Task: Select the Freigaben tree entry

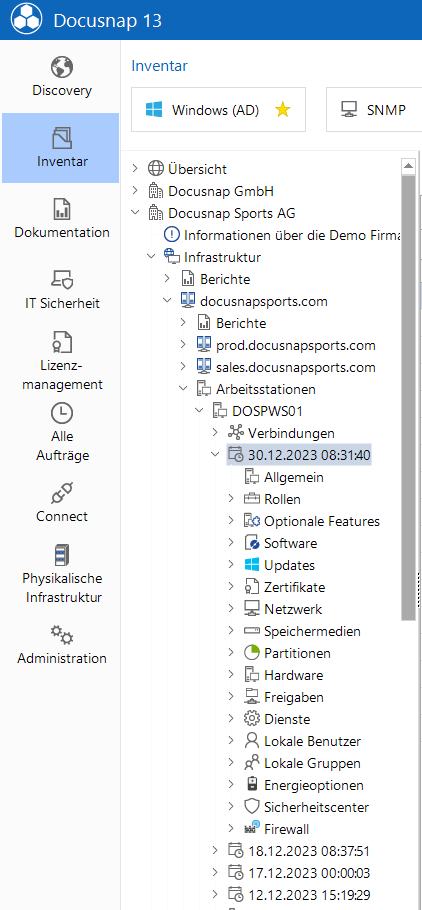Action: click(294, 697)
